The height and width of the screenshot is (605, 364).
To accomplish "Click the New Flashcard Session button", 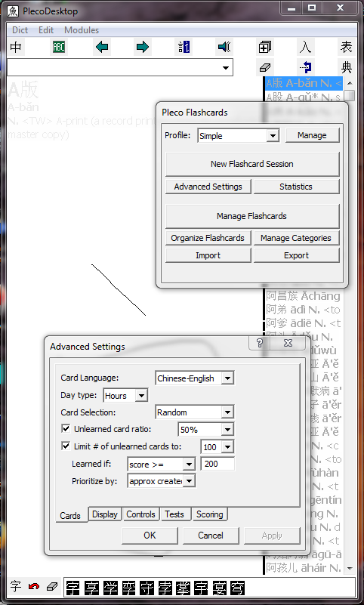I will pos(252,164).
